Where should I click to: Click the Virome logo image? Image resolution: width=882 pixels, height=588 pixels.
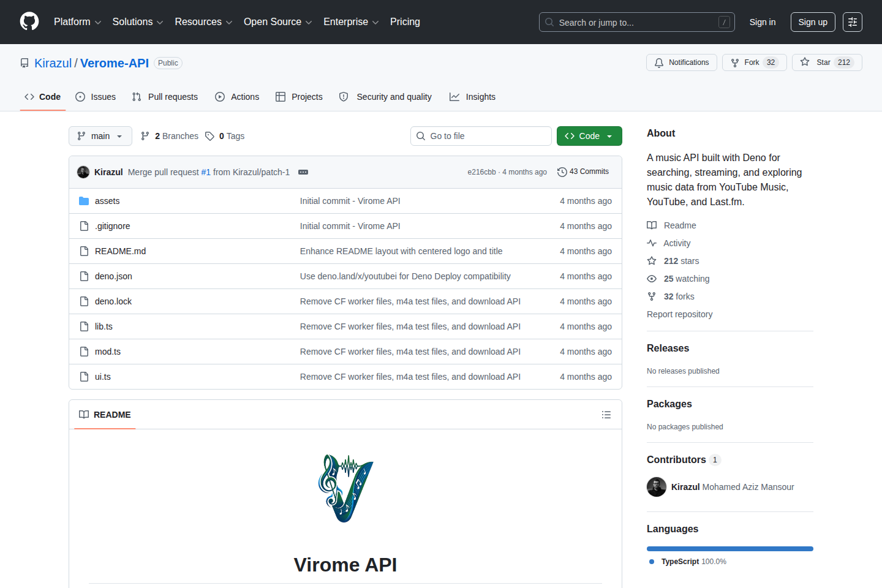click(345, 488)
